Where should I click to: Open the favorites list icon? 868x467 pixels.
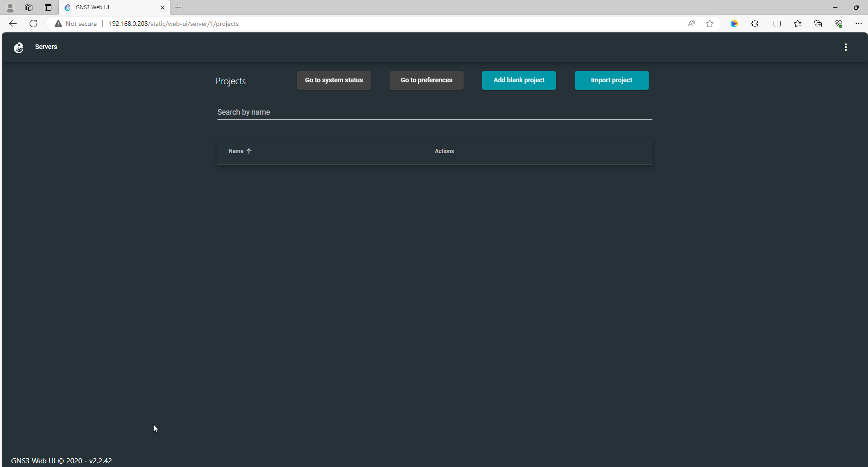pos(798,24)
